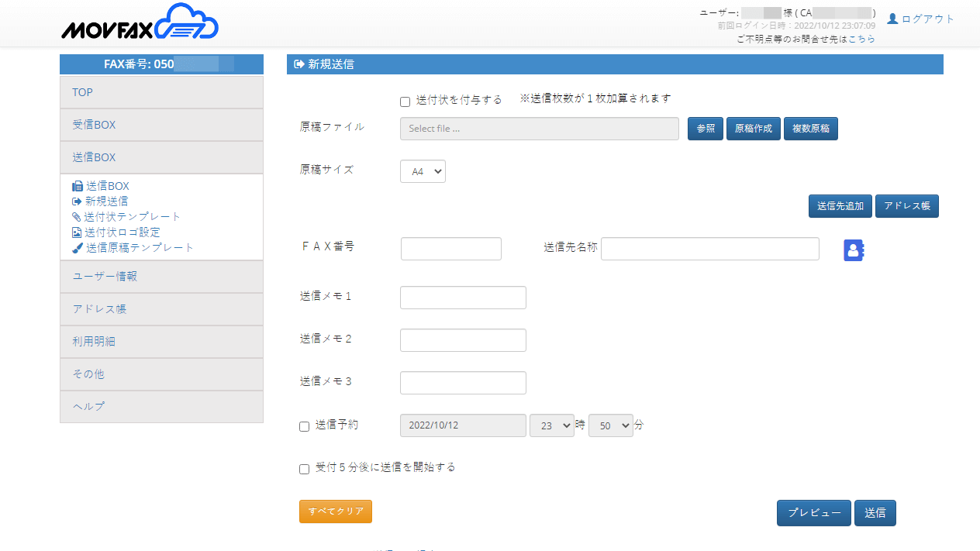
Task: Focus the 送信先名称 input field
Action: coord(710,249)
